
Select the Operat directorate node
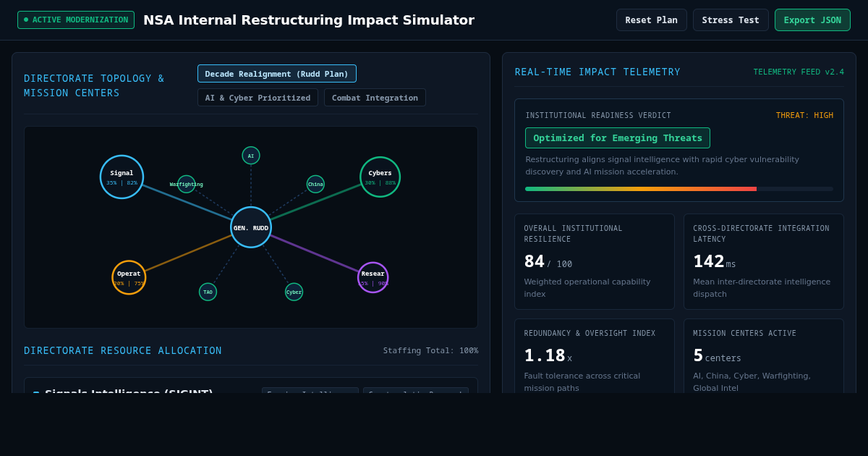click(129, 277)
